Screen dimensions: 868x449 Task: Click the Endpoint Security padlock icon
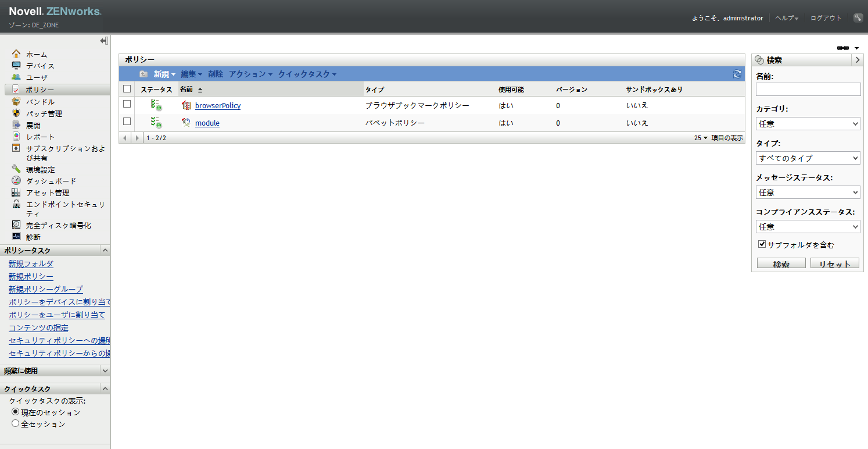point(16,204)
